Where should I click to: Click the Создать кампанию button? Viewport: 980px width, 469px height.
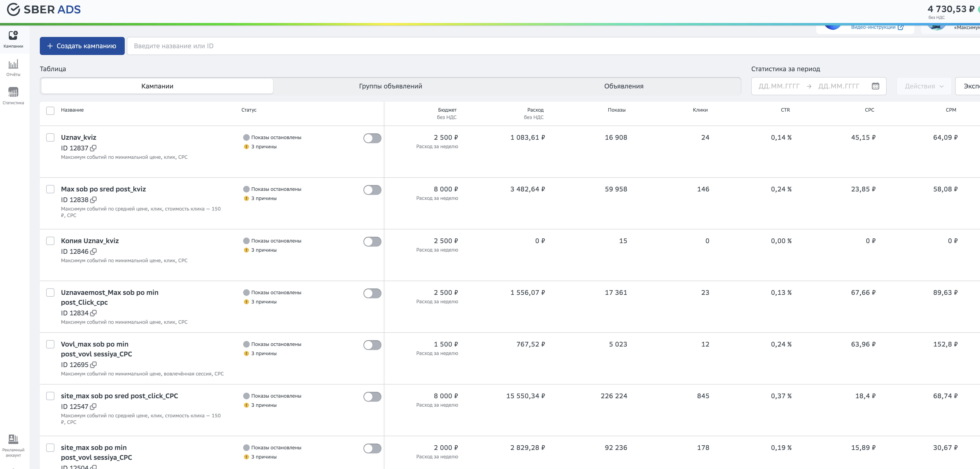point(82,46)
